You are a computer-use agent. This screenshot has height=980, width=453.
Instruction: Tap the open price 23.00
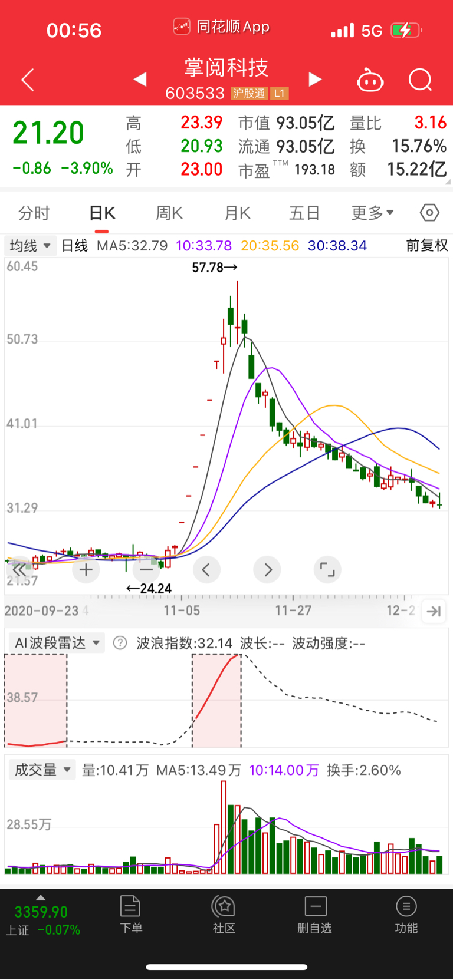(x=202, y=170)
